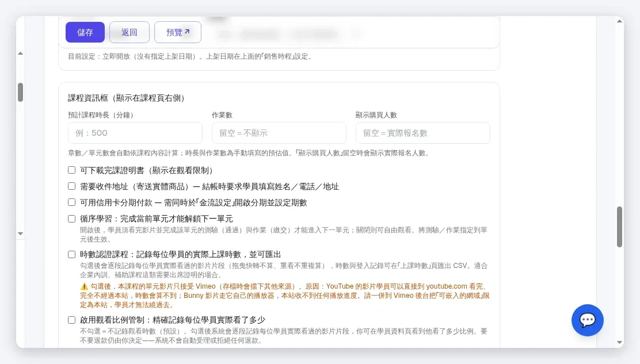This screenshot has width=640, height=364.
Task: Check 時數認證課程 hours certification option
Action: (71, 254)
